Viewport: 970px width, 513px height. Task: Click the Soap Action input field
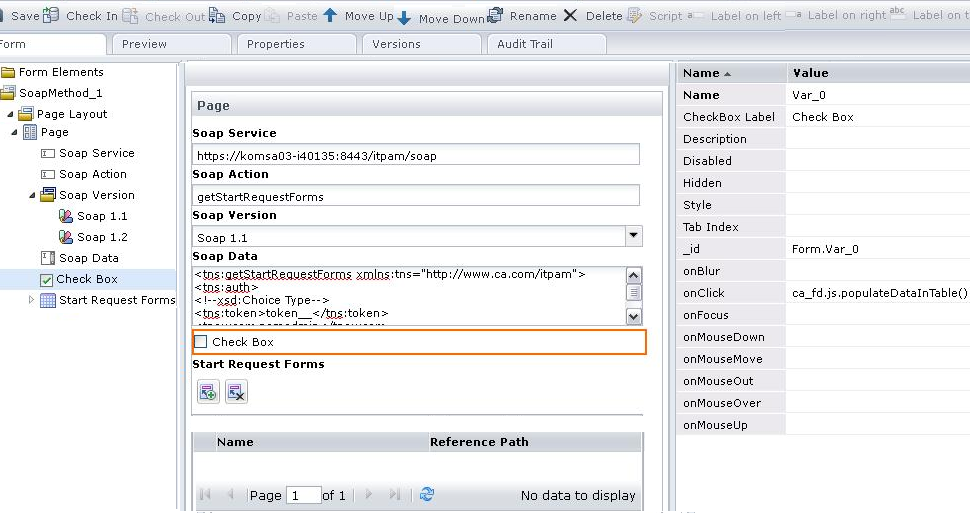click(x=416, y=196)
